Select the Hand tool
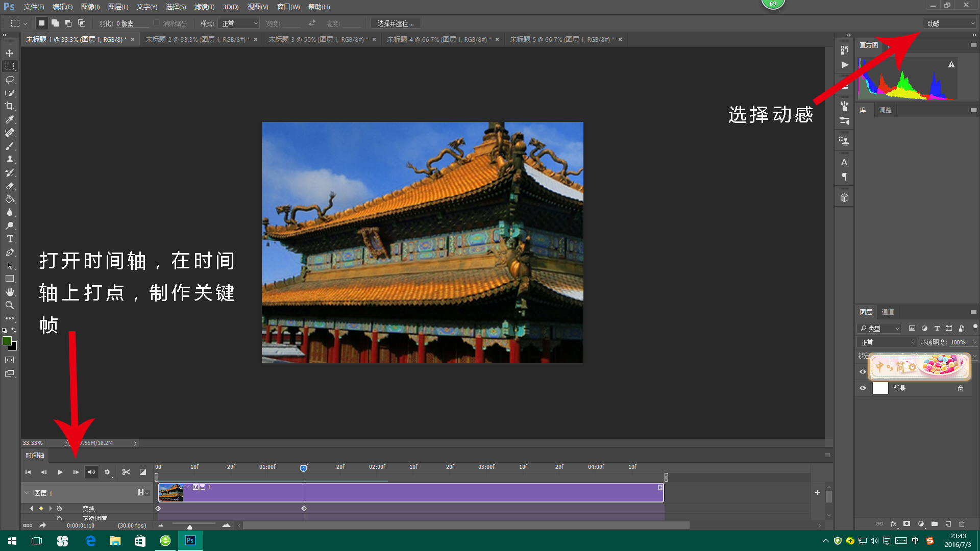This screenshot has width=980, height=551. (x=10, y=292)
